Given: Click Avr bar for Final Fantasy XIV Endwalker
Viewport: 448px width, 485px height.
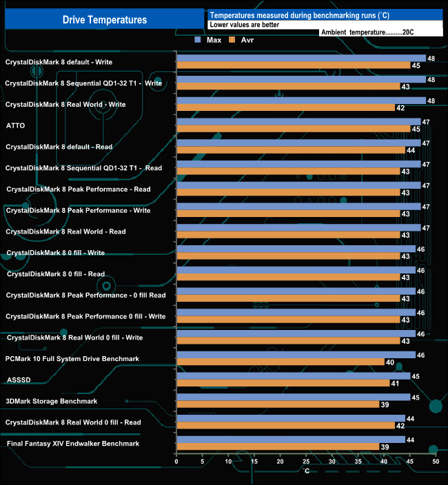Looking at the screenshot, I should click(278, 447).
